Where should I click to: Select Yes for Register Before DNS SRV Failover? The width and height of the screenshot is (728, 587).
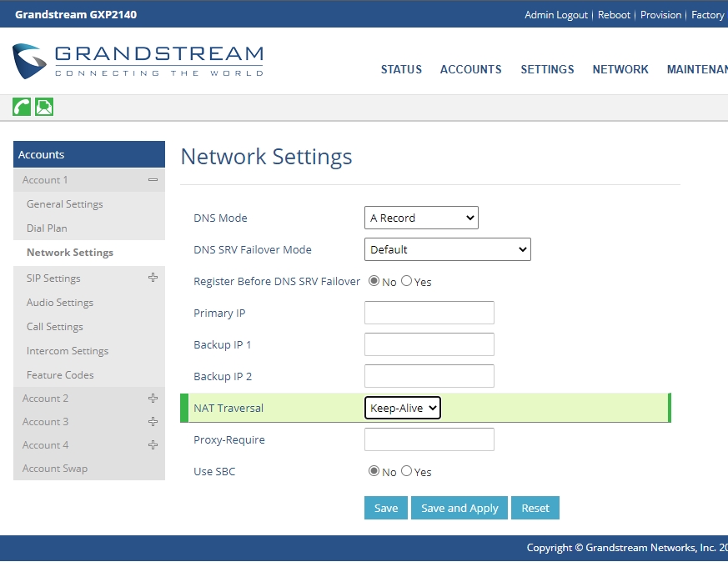pyautogui.click(x=407, y=281)
